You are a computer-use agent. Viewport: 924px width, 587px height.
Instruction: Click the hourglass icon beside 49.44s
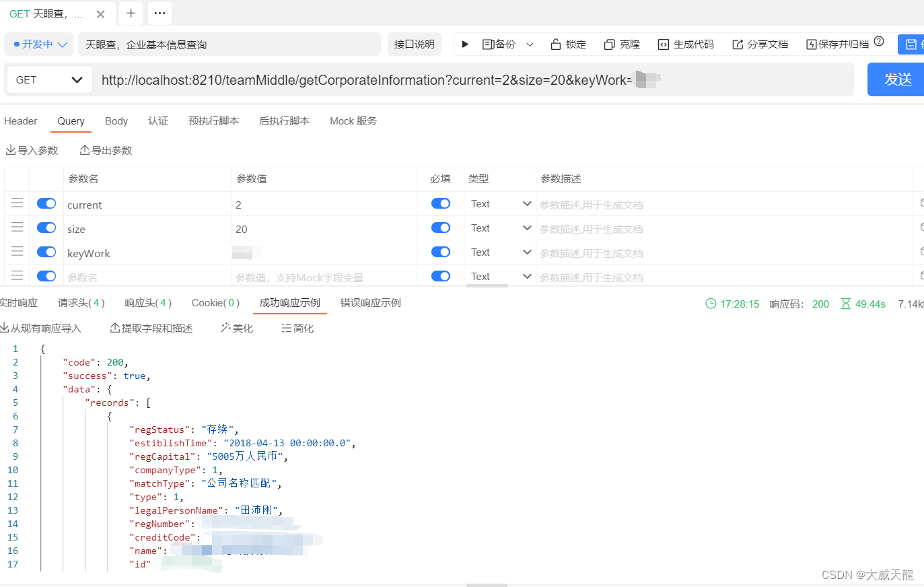(846, 304)
